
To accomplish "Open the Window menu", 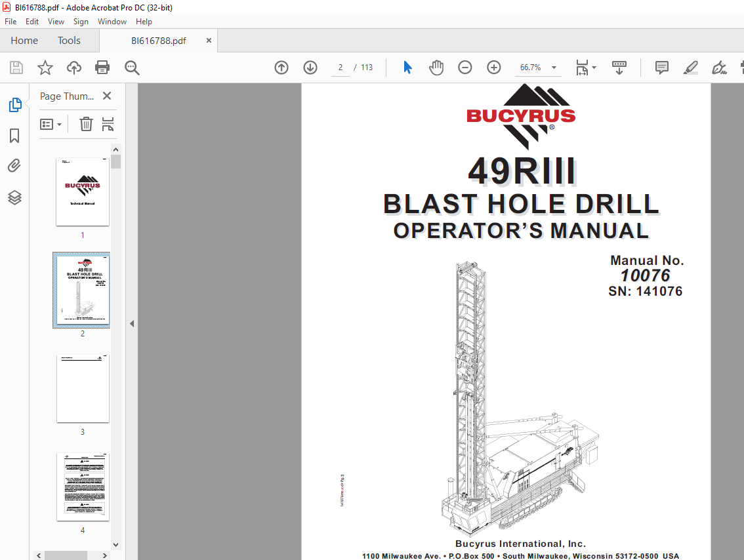I will [x=112, y=22].
